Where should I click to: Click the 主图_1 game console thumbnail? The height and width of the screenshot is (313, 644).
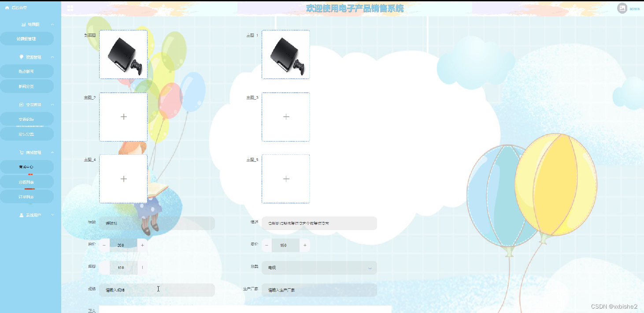[x=286, y=55]
